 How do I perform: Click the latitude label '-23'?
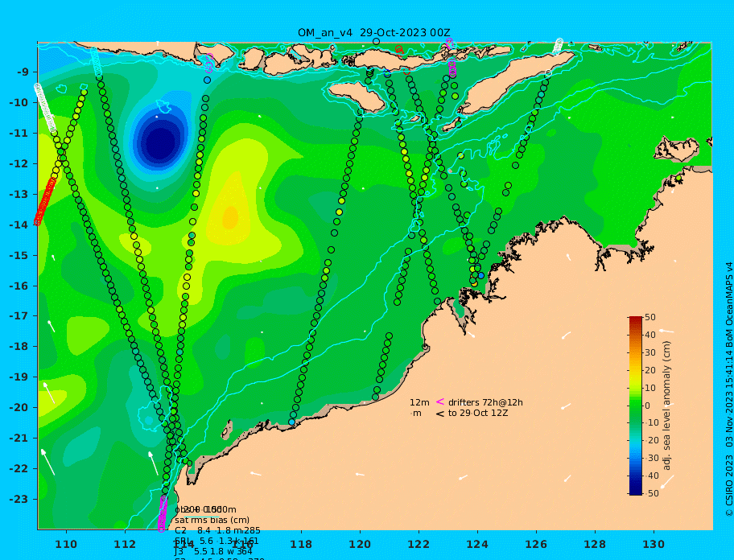tap(18, 499)
